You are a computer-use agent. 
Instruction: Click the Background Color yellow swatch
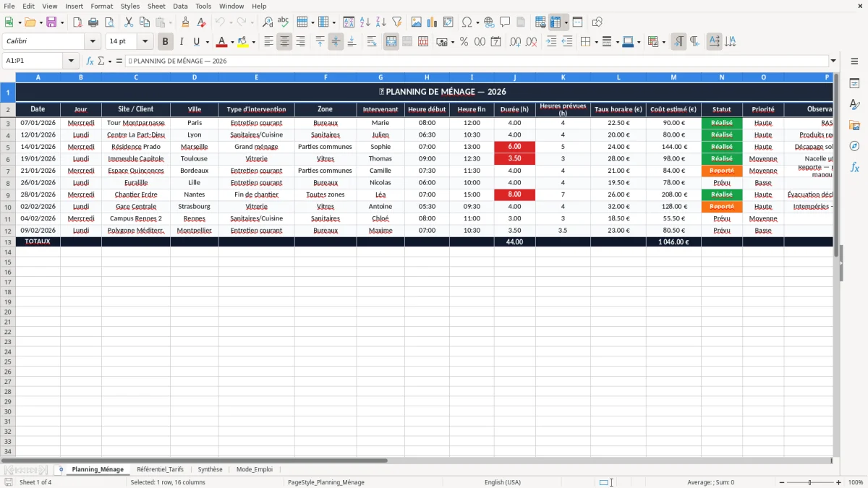coord(243,42)
